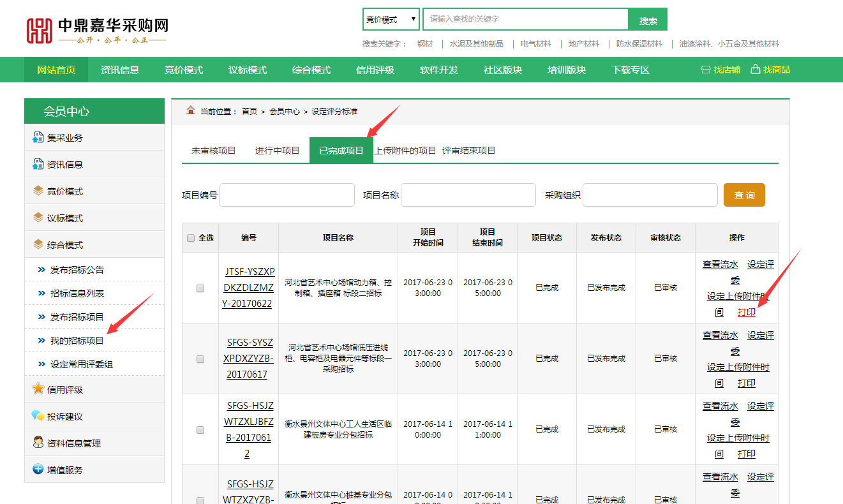Click the chat bubble icon beside 投诉建议
The width and height of the screenshot is (843, 504).
tap(38, 416)
